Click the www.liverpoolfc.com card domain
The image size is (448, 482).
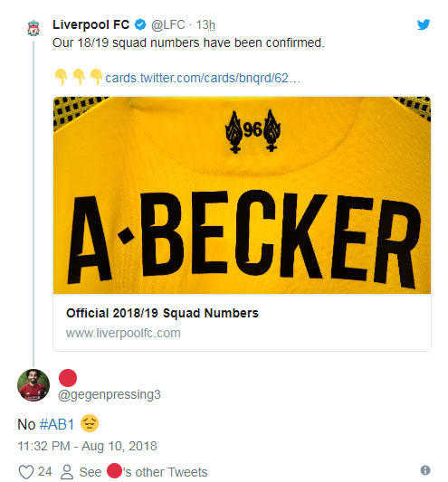coord(123,333)
